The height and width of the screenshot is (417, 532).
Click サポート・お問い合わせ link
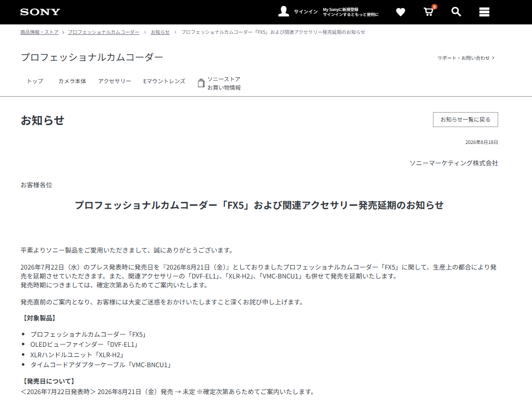pyautogui.click(x=465, y=58)
